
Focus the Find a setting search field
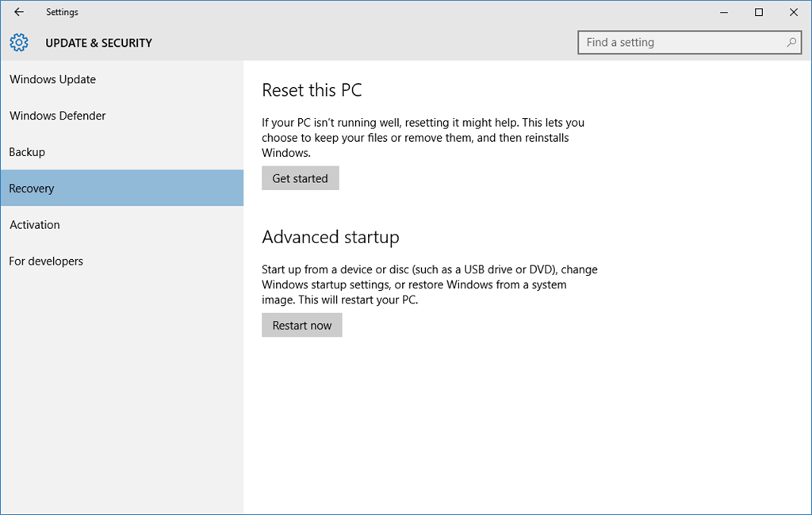(x=689, y=43)
